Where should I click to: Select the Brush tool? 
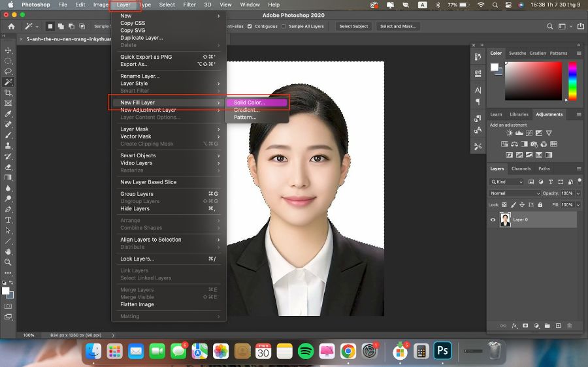tap(8, 135)
